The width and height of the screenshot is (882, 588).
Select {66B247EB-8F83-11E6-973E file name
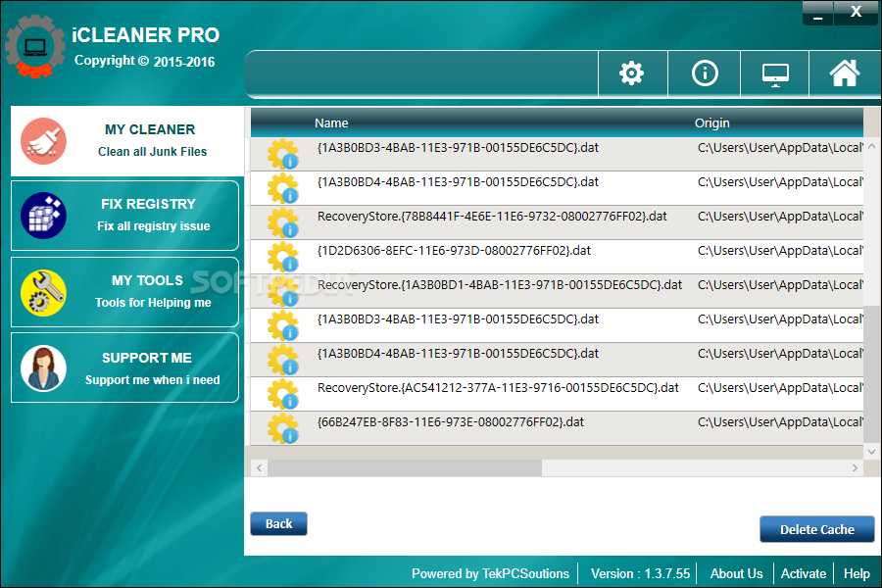coord(451,422)
